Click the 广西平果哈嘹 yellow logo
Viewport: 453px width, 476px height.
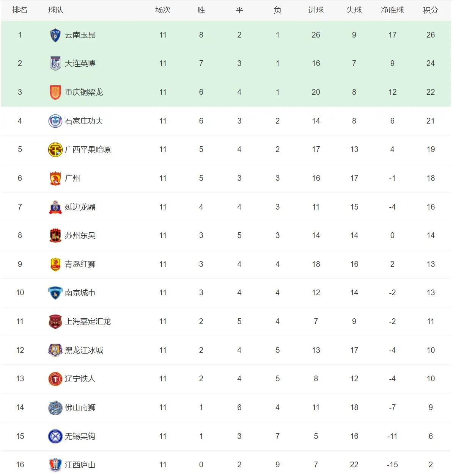point(55,149)
